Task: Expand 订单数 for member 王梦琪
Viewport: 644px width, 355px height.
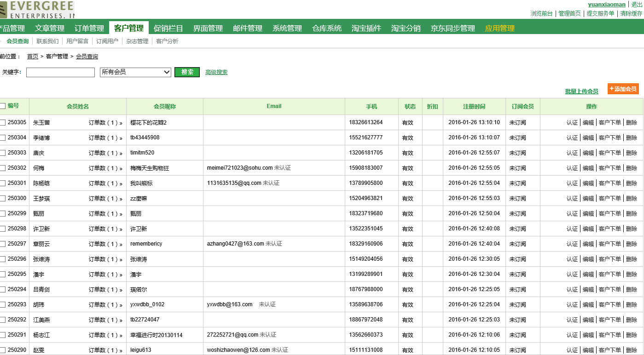Action: point(105,199)
